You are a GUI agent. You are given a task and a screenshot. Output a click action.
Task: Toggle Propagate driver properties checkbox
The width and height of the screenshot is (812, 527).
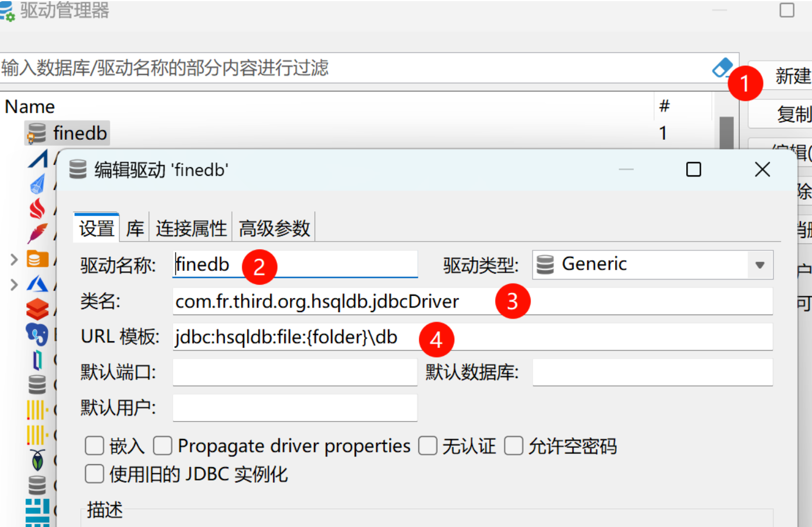pyautogui.click(x=163, y=446)
